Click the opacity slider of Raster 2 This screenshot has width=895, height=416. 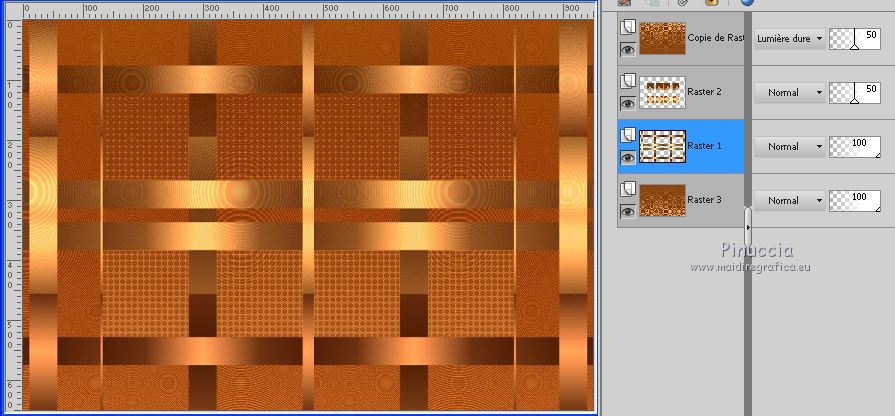coord(854,92)
